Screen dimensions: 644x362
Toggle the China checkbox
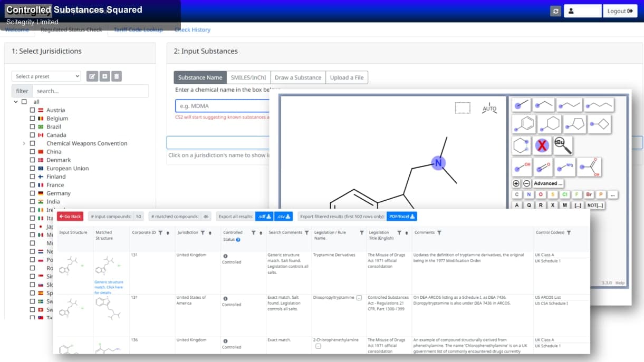click(33, 152)
